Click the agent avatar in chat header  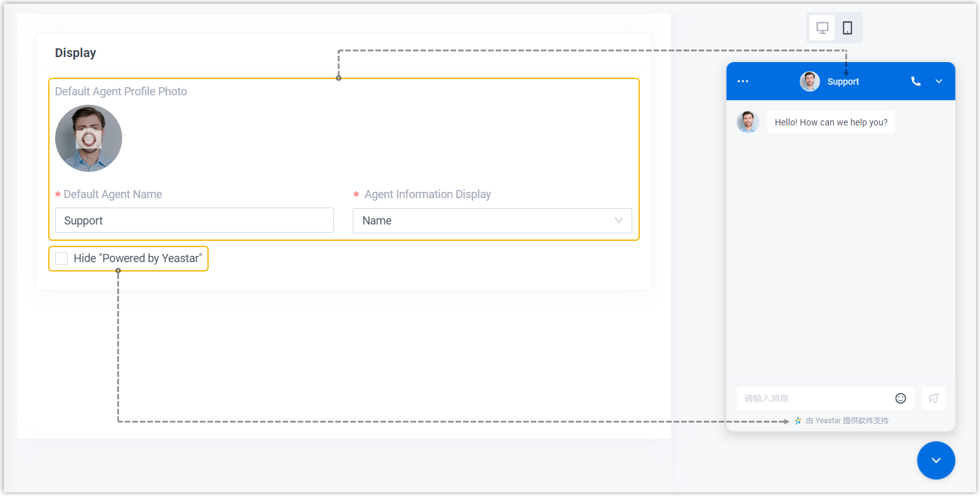click(x=810, y=82)
